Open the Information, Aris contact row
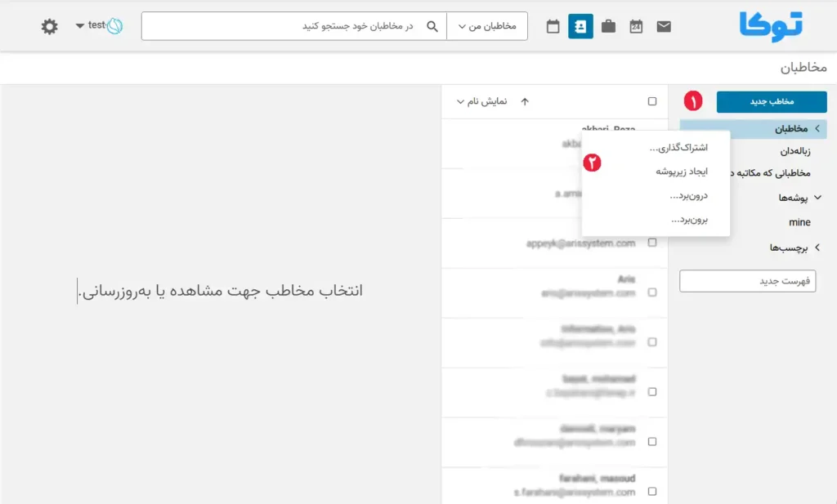 [555, 342]
